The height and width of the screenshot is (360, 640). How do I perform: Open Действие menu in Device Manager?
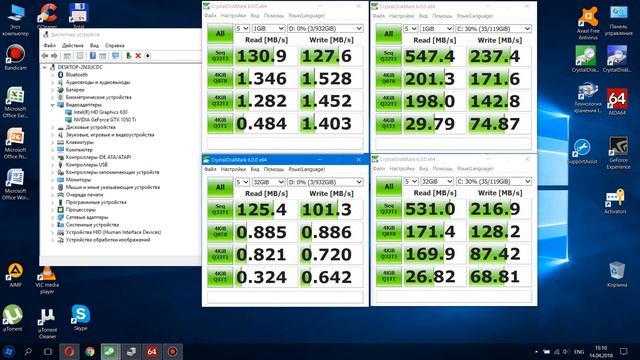[x=73, y=45]
